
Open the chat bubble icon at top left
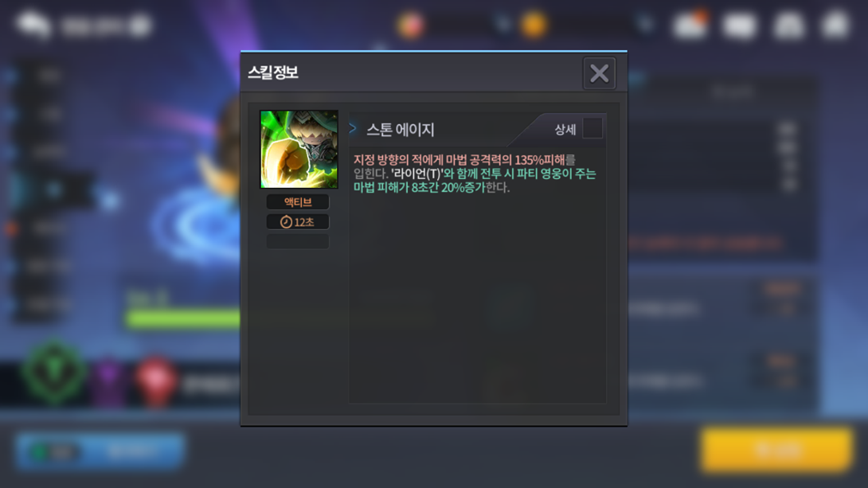coord(33,25)
